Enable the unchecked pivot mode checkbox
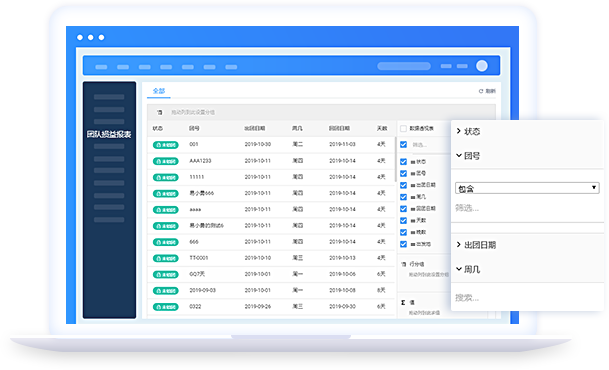609x370 pixels. click(x=404, y=129)
